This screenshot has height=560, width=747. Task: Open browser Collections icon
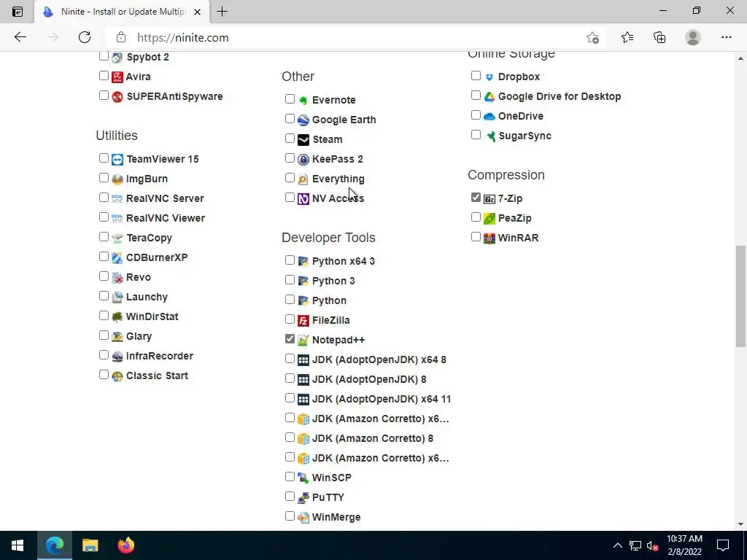[x=659, y=38]
